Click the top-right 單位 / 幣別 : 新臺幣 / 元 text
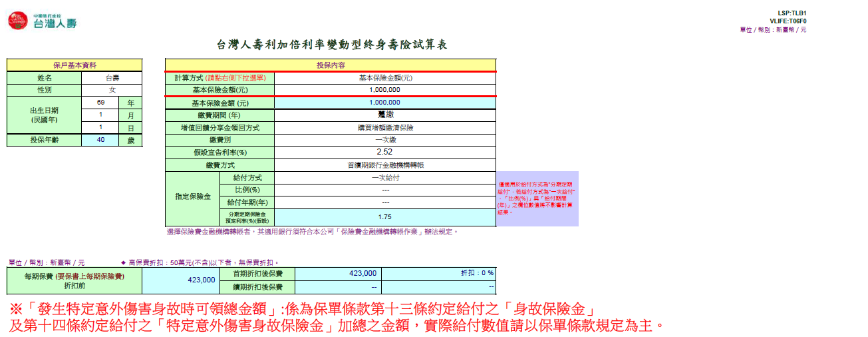Viewport: 868px width, 337px height. click(x=773, y=30)
